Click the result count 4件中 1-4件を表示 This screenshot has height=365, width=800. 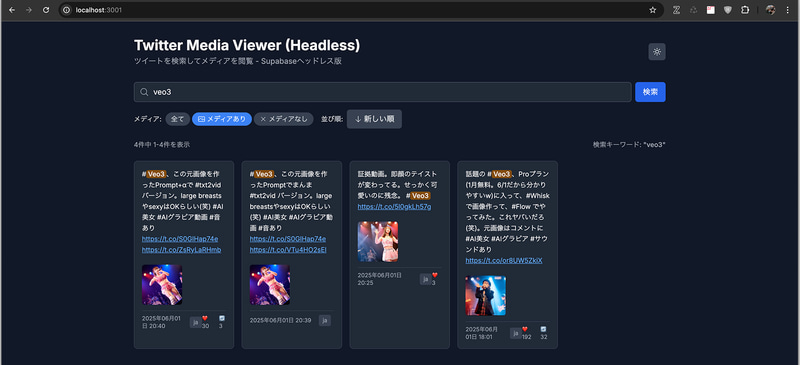162,144
